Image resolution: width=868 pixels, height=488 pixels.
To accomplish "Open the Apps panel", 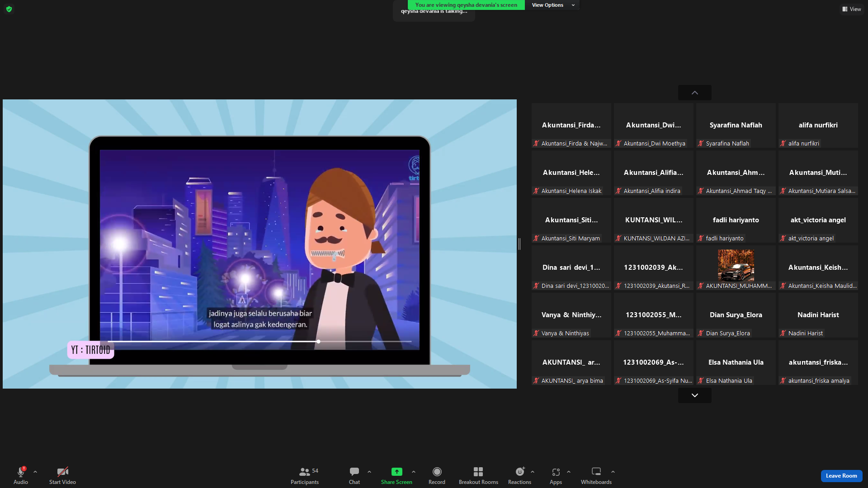I will pos(556,475).
